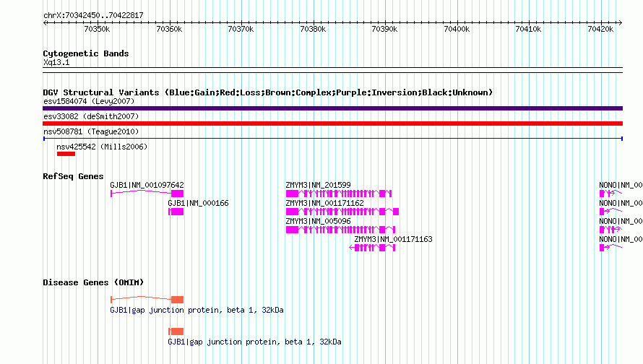
Task: Click the 70350k ruler tick label
Action: click(97, 29)
